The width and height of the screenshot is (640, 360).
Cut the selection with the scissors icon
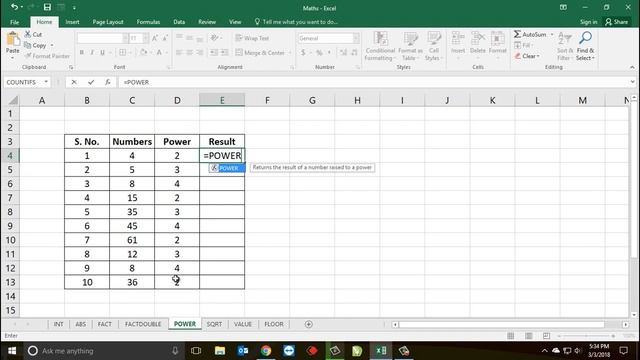(28, 34)
